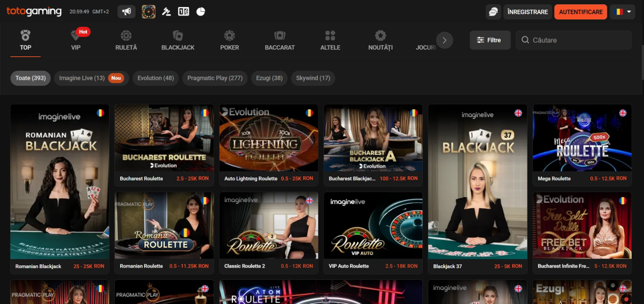Open the megaphone promotions icon
The width and height of the screenshot is (644, 304).
point(126,11)
